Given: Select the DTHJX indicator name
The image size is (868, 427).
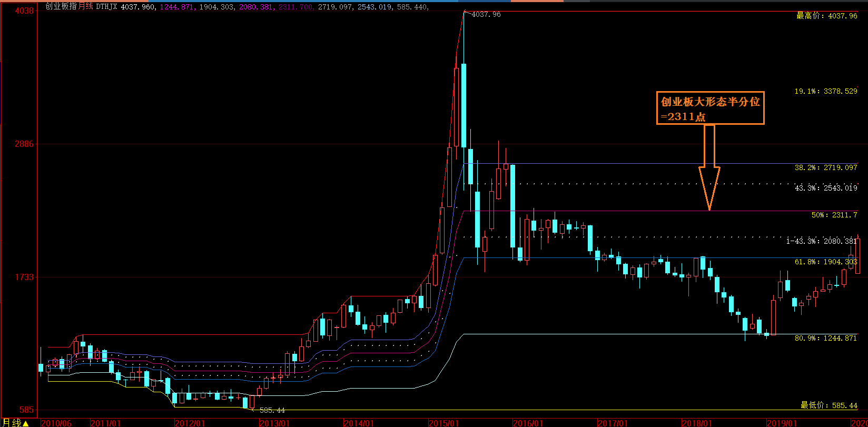Looking at the screenshot, I should 107,7.
